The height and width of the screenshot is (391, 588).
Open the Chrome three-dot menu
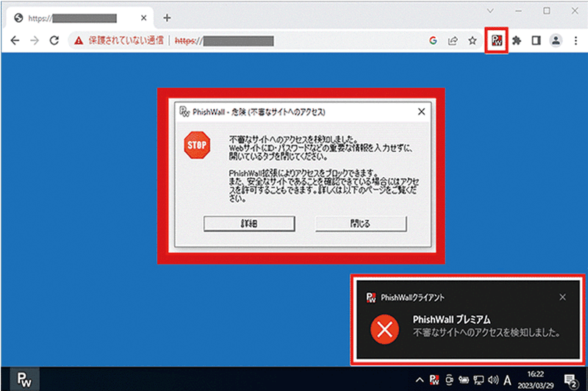pos(574,41)
